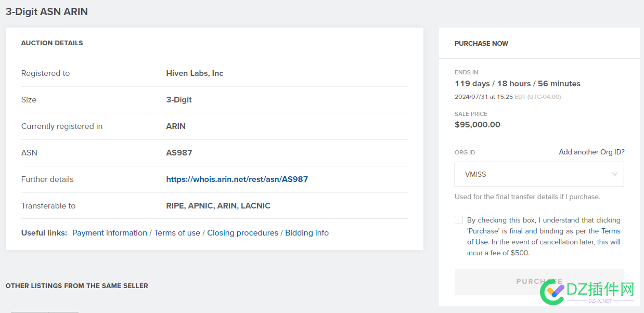Select the $95,000.00 sale price
This screenshot has height=313, width=644.
point(477,124)
